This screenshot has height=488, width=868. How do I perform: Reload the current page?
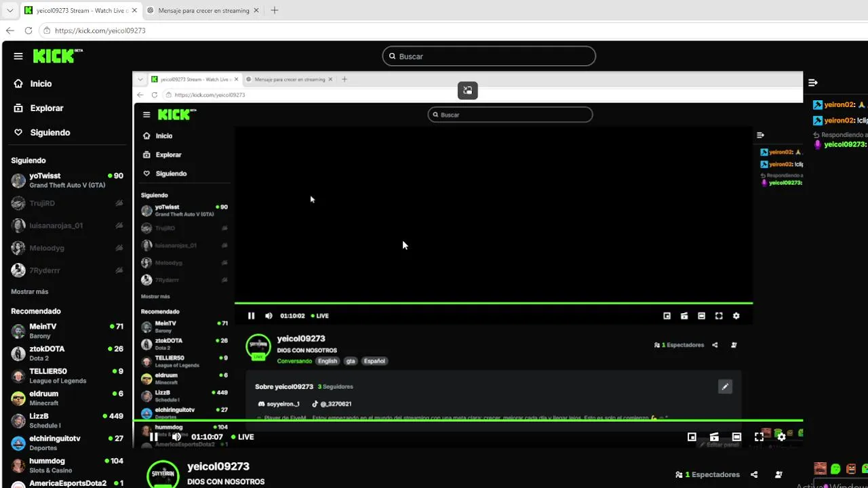click(x=28, y=30)
